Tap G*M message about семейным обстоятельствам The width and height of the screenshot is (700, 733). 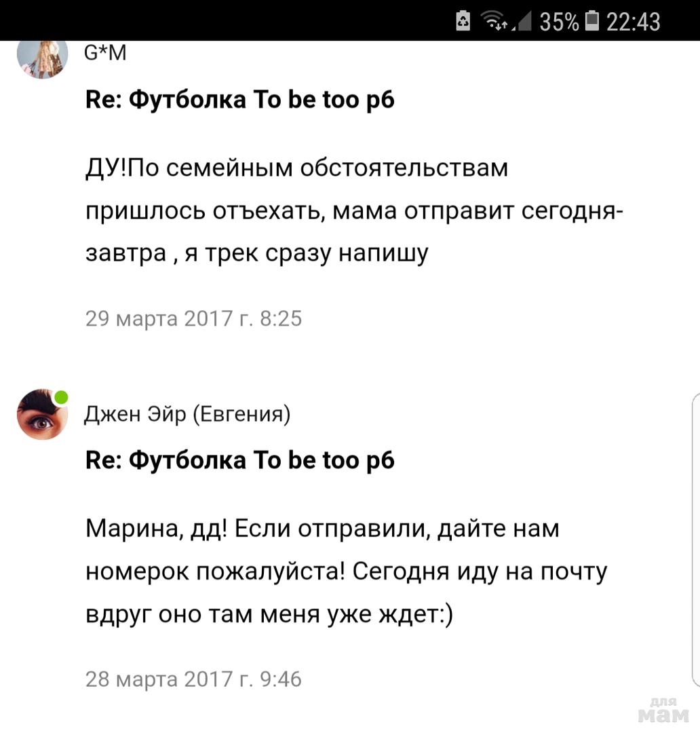click(x=354, y=210)
